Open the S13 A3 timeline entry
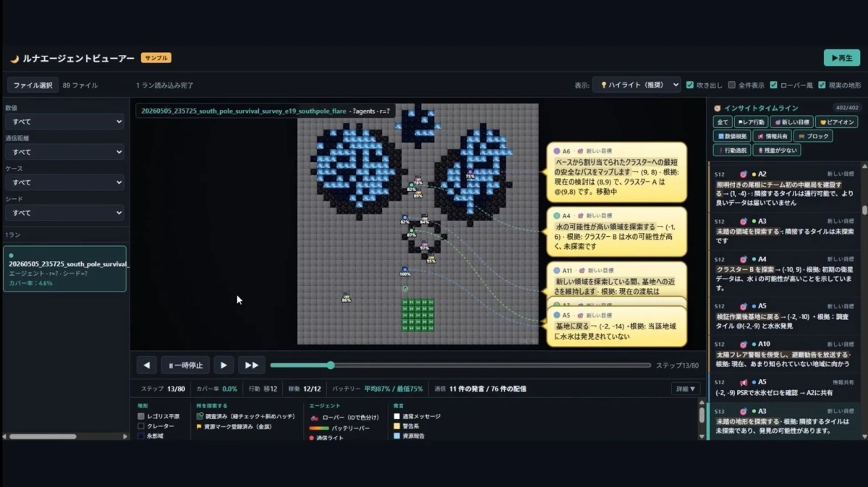This screenshot has width=868, height=487. [784, 421]
